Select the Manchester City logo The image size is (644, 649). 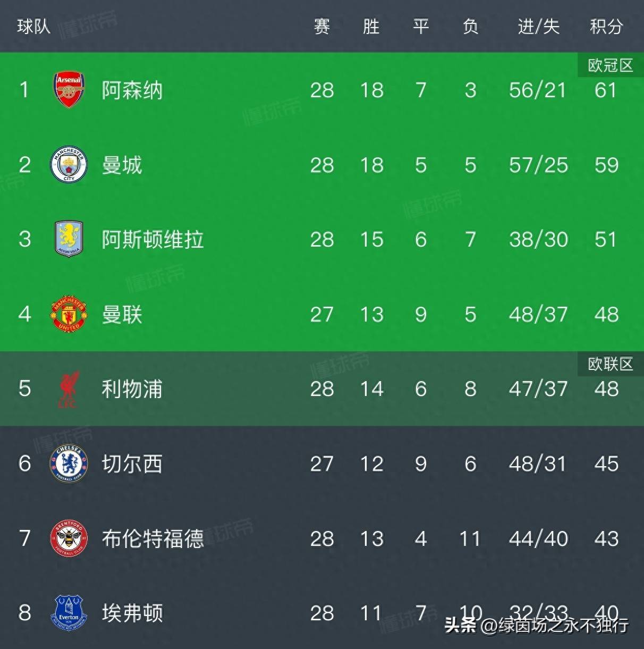(68, 165)
